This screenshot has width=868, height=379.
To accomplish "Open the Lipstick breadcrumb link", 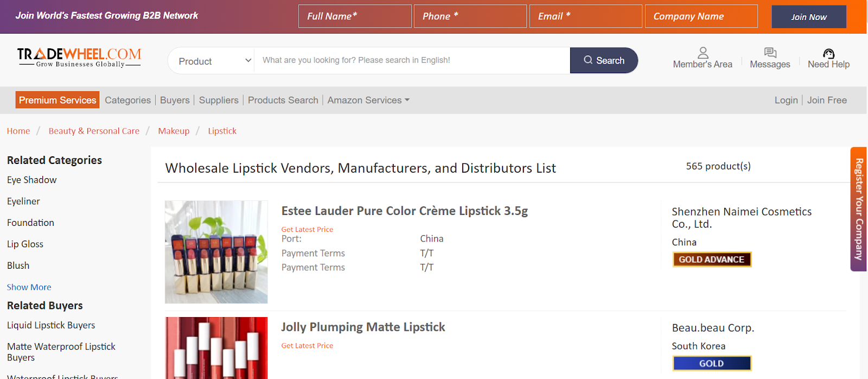I will click(222, 131).
